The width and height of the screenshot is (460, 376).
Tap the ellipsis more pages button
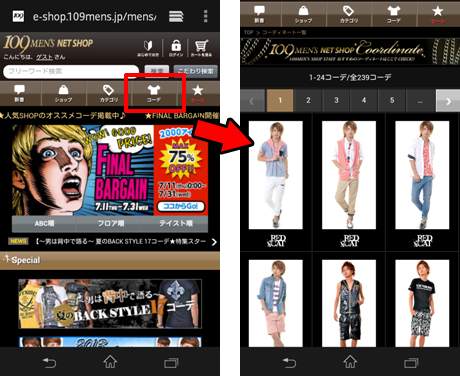(x=420, y=100)
